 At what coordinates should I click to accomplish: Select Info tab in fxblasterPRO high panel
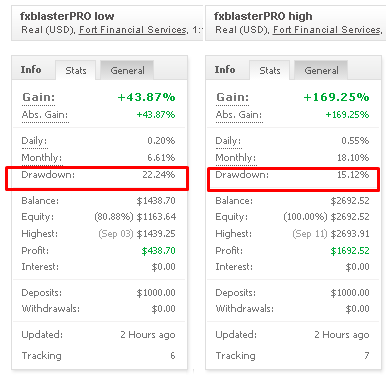pos(225,70)
